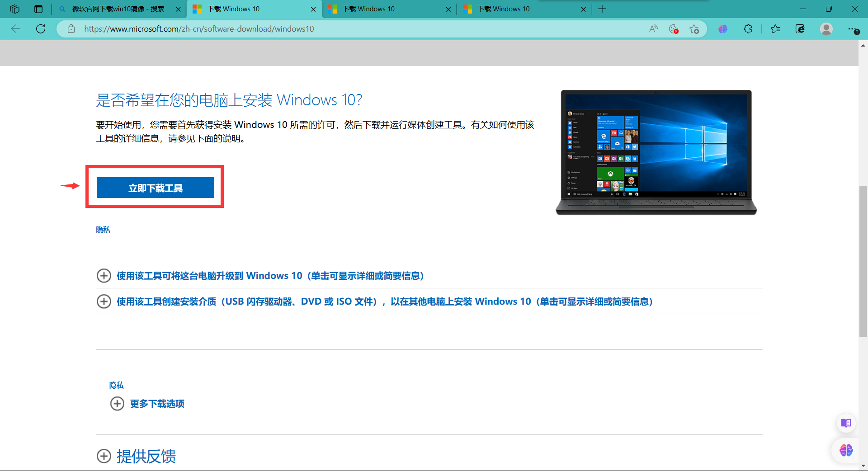Click the vertical scrollbar thumb
The height and width of the screenshot is (471, 868).
(x=863, y=261)
